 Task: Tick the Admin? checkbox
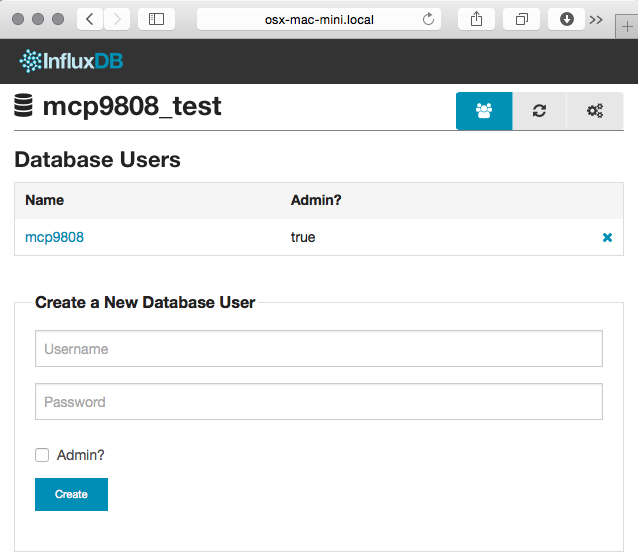(x=42, y=455)
